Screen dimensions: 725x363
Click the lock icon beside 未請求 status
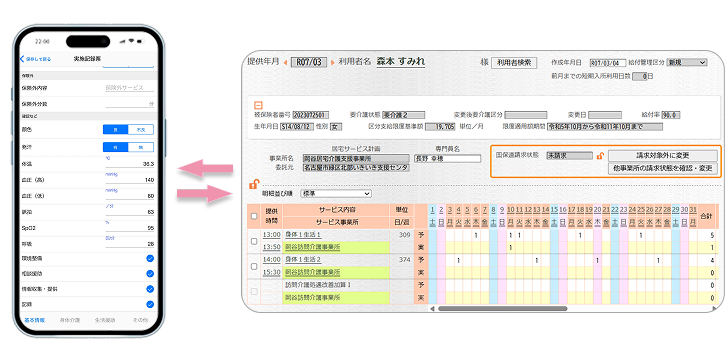[x=600, y=156]
